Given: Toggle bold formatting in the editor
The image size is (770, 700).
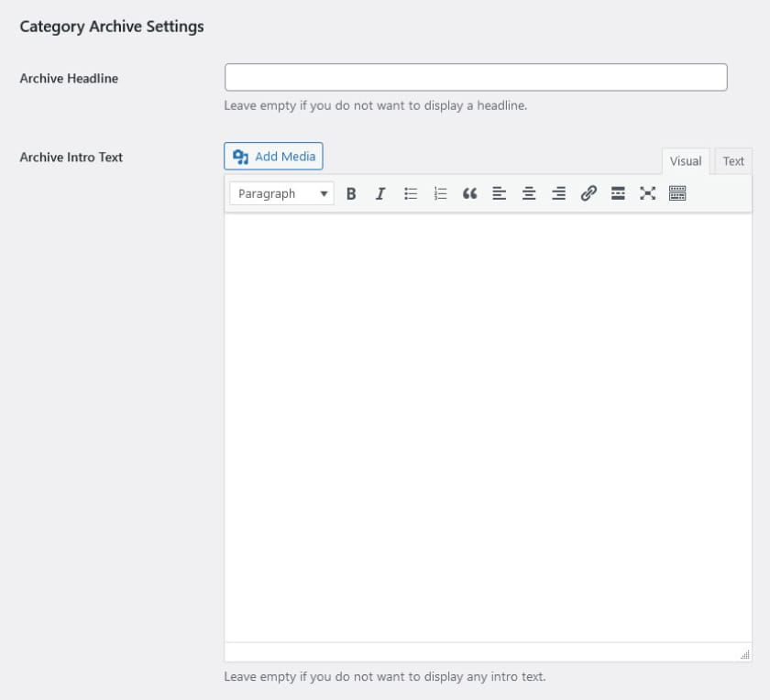Looking at the screenshot, I should coord(351,193).
